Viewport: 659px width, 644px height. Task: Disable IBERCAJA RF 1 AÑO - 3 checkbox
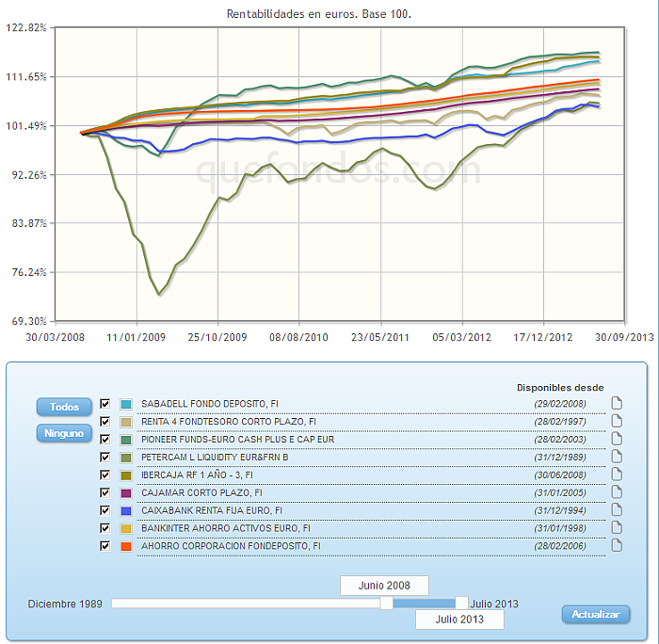[105, 475]
